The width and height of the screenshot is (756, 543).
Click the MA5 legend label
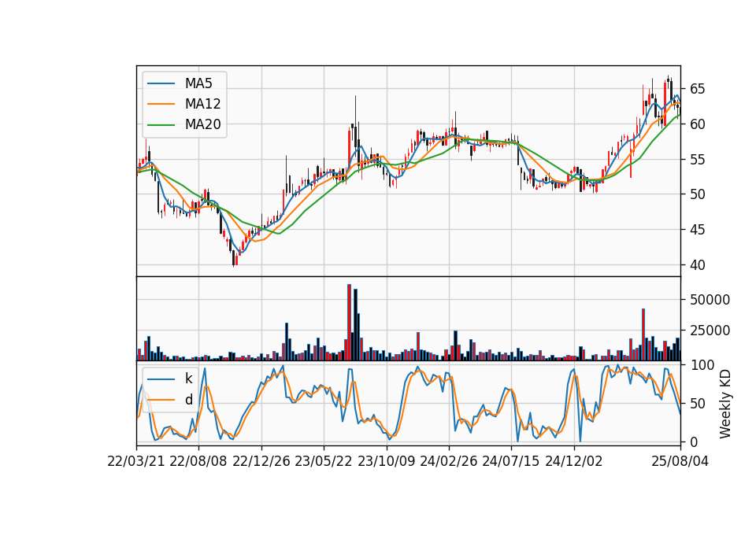click(198, 83)
